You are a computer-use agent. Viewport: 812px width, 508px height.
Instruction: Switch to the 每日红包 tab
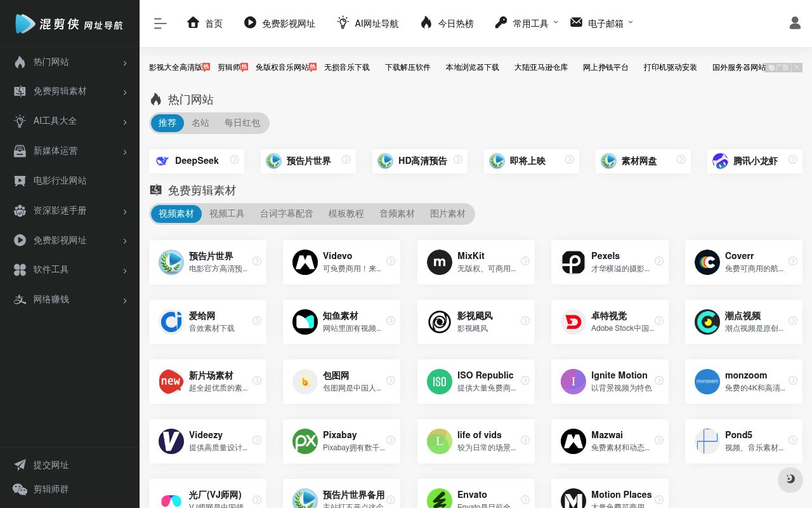tap(242, 123)
